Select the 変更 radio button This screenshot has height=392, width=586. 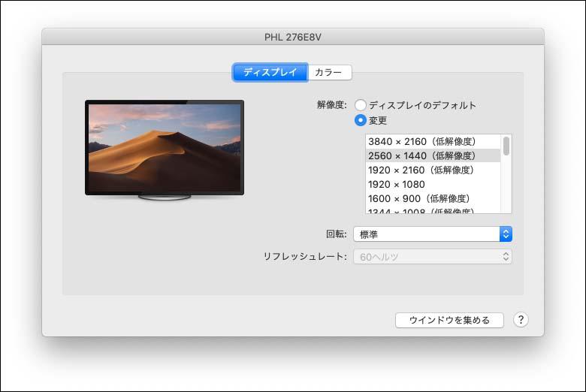[361, 120]
